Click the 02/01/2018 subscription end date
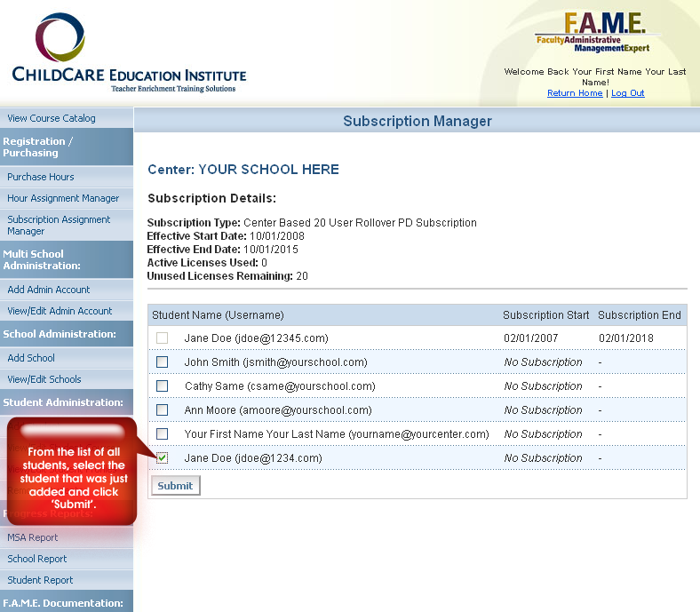Viewport: 700px width, 612px height. (x=626, y=338)
